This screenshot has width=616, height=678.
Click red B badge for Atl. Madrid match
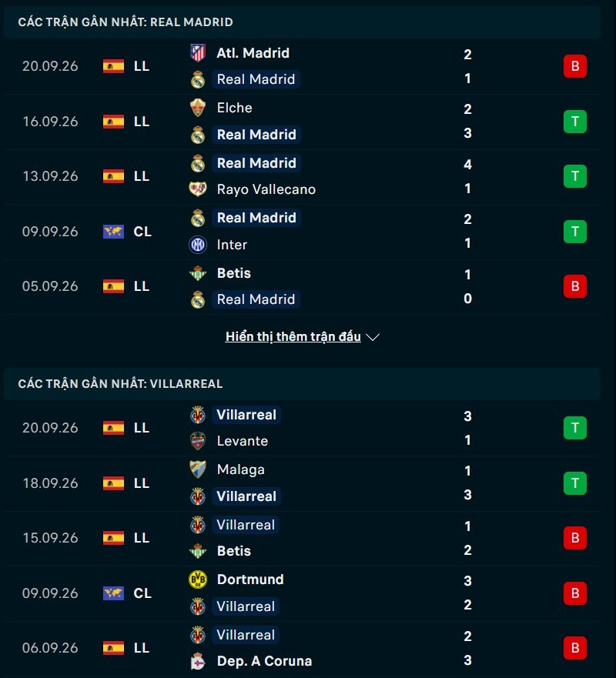tap(575, 66)
